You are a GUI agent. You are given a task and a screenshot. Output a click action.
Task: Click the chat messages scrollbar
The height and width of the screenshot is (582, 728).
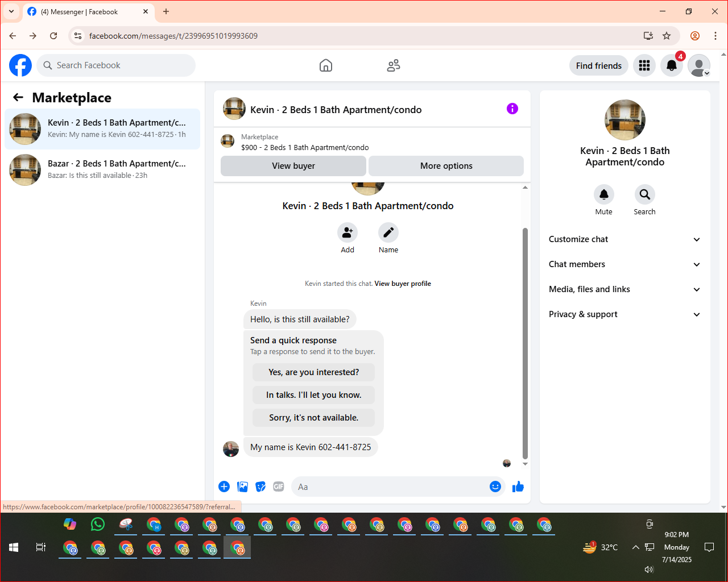click(525, 343)
